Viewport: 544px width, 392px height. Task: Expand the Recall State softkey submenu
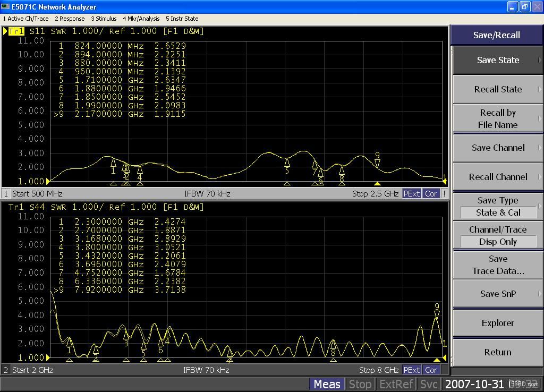pos(497,89)
